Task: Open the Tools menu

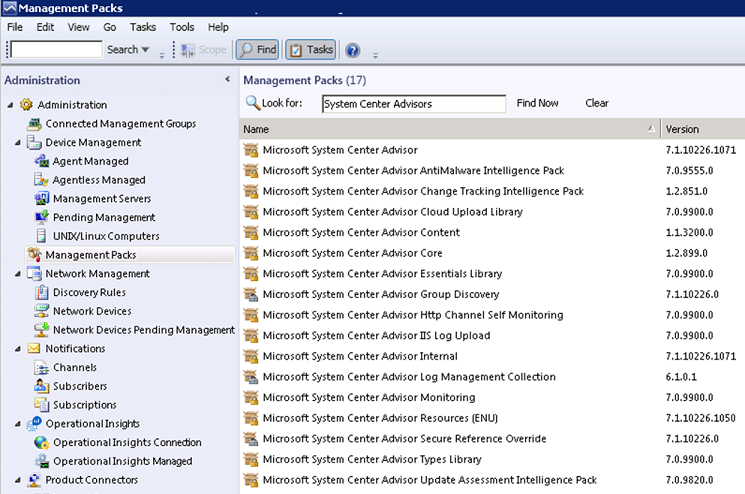Action: point(182,27)
